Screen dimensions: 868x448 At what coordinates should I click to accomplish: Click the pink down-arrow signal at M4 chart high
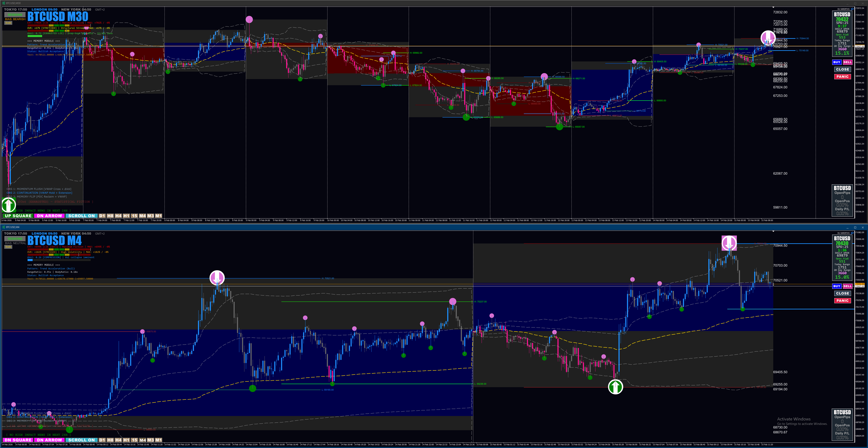click(729, 243)
